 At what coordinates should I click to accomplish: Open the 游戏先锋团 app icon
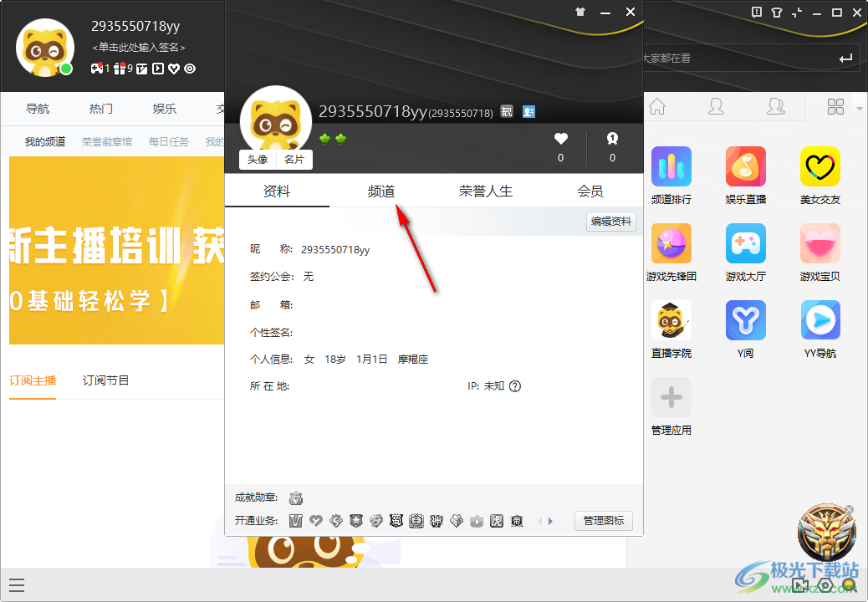pos(671,243)
